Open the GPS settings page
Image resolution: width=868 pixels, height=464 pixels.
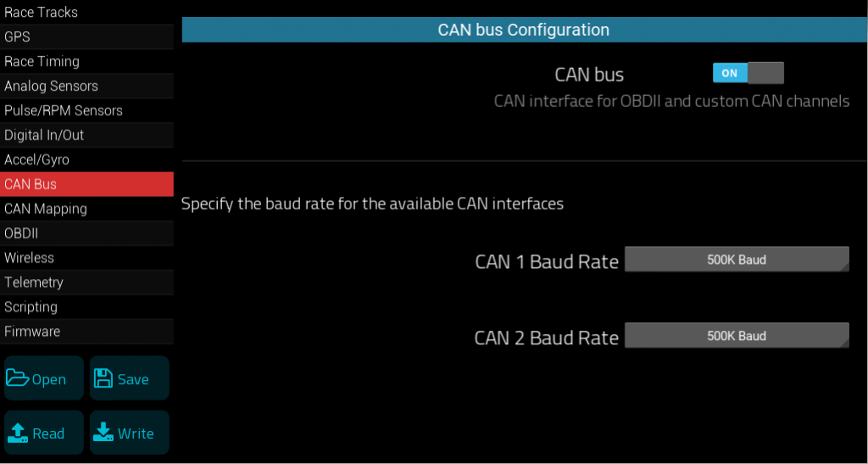[17, 36]
